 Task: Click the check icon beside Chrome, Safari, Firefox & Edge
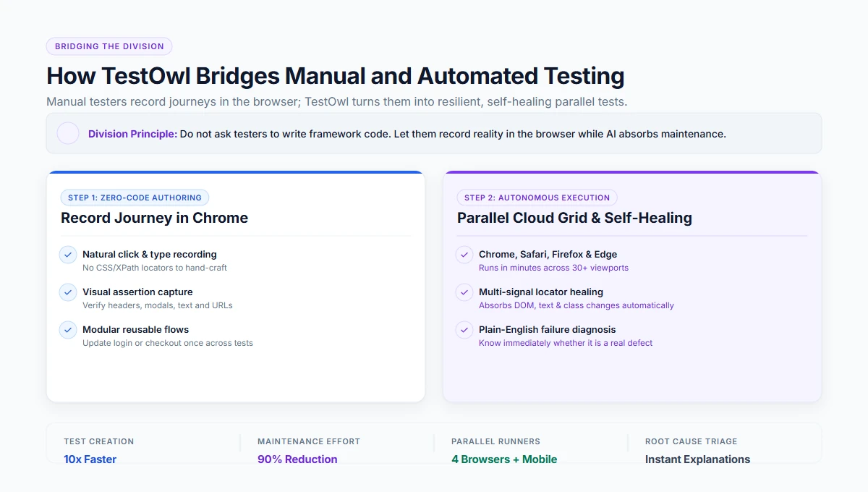point(464,255)
